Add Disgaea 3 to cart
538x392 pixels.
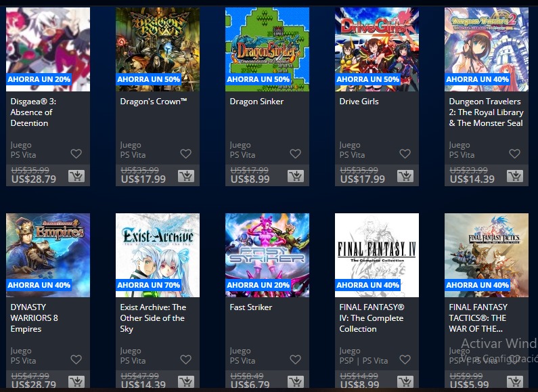(x=76, y=176)
